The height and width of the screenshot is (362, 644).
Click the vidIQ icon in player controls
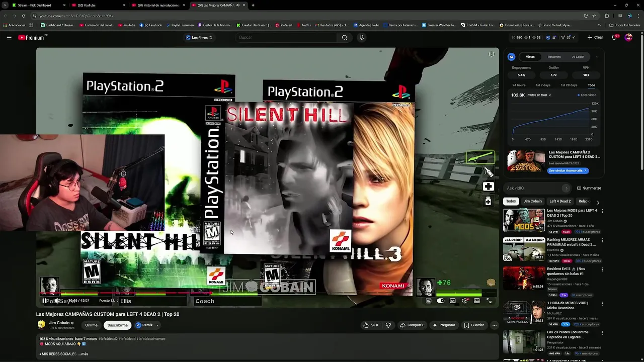pyautogui.click(x=429, y=301)
